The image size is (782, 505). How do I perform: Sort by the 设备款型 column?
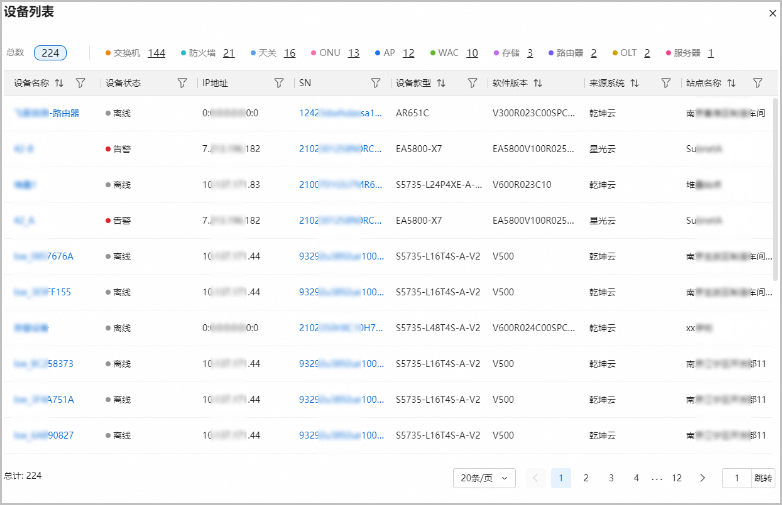[441, 83]
